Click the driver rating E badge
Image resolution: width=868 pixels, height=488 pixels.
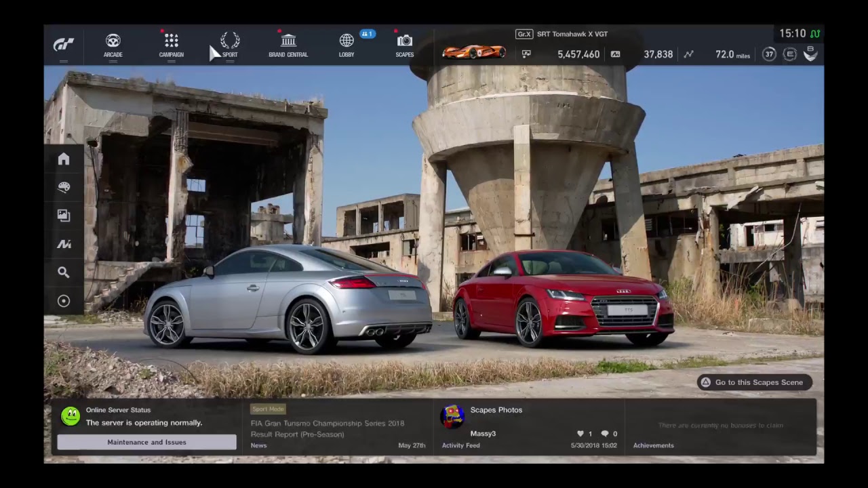coord(789,54)
